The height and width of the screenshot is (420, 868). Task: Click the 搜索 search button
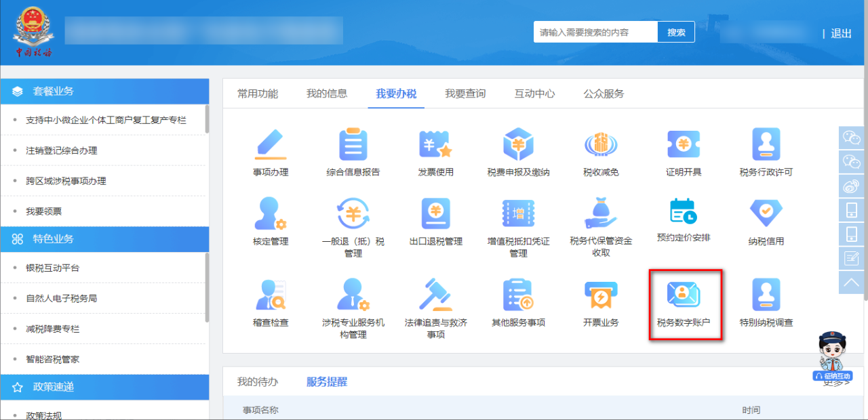676,33
